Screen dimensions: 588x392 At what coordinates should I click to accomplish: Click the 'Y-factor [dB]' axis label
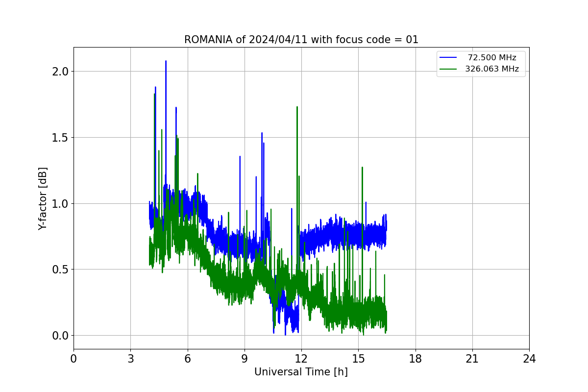tap(43, 198)
